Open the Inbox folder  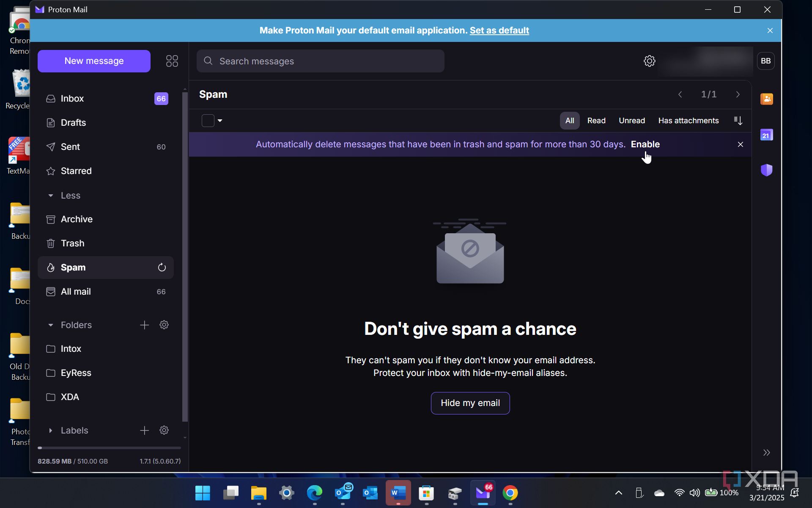106,99
